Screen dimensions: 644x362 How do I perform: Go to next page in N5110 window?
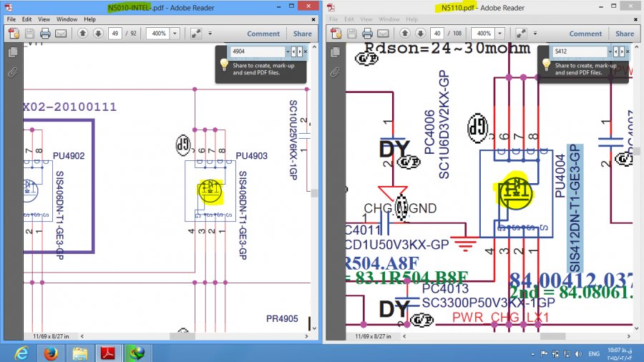420,34
